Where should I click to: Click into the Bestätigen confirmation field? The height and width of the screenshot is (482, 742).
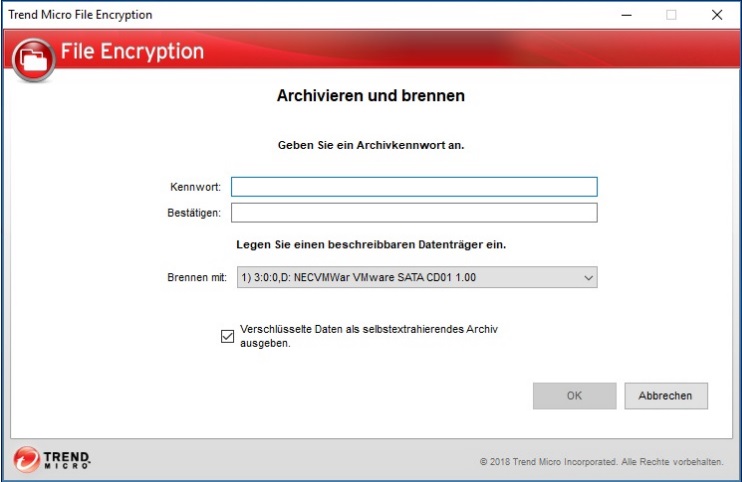(x=414, y=212)
